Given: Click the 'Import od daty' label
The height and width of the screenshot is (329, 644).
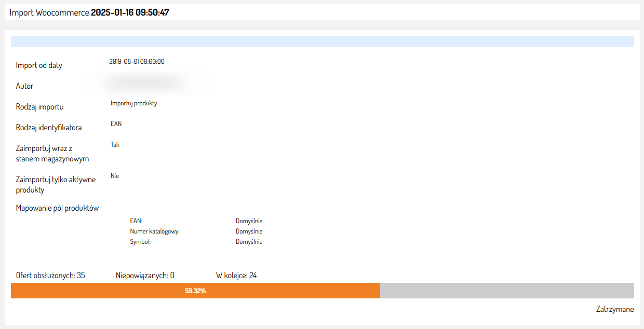Looking at the screenshot, I should pyautogui.click(x=39, y=65).
